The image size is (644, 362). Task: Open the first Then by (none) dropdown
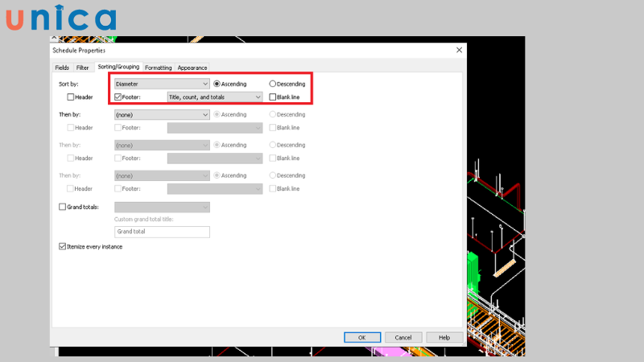coord(162,115)
